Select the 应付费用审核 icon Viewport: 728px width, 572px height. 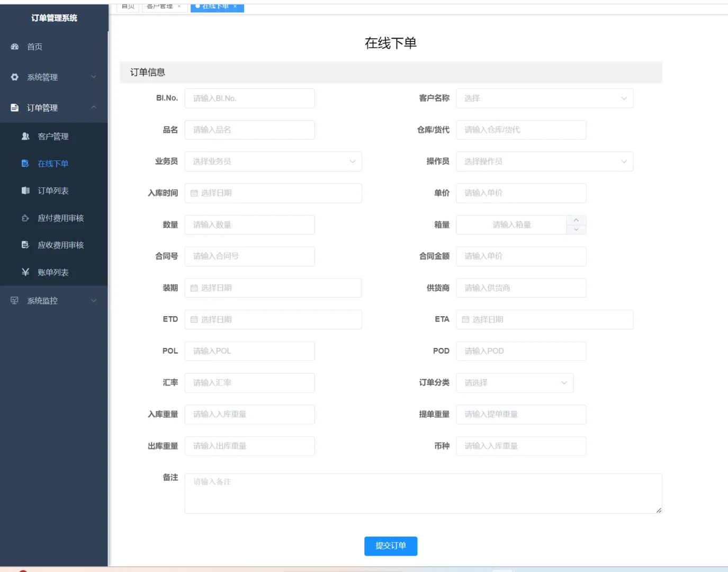tap(25, 218)
